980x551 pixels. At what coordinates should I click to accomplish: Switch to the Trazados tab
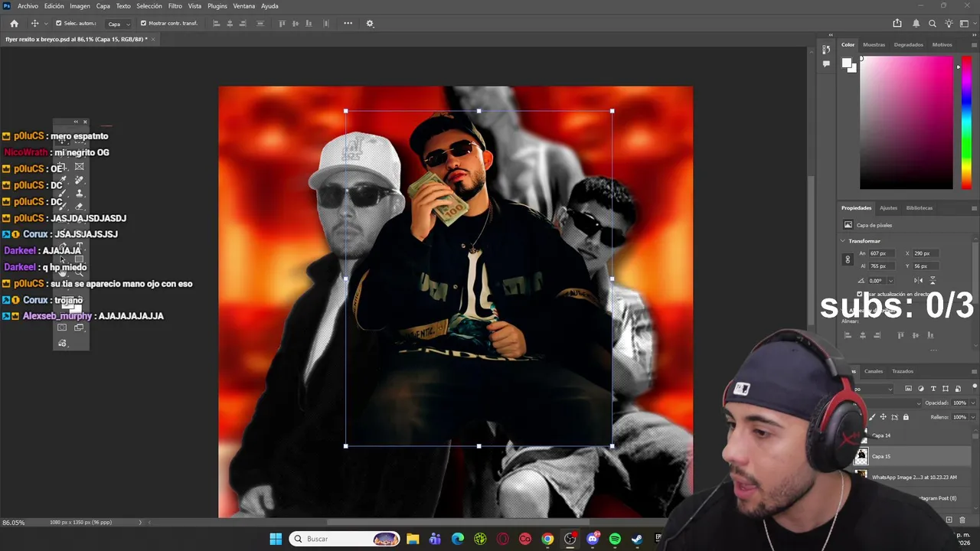click(903, 371)
